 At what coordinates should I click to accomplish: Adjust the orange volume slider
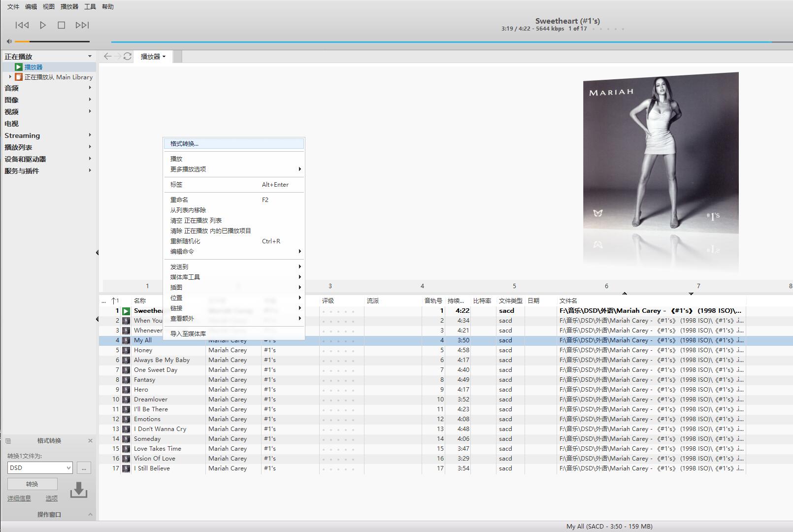[52, 41]
